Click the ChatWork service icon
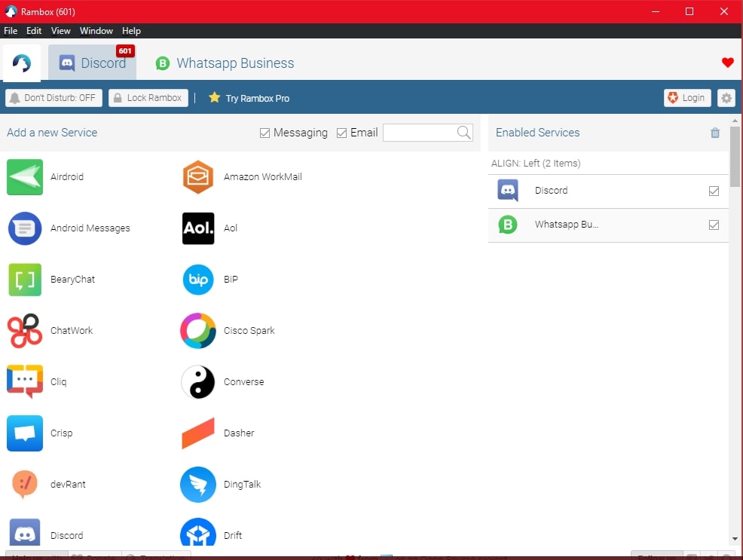 point(25,330)
